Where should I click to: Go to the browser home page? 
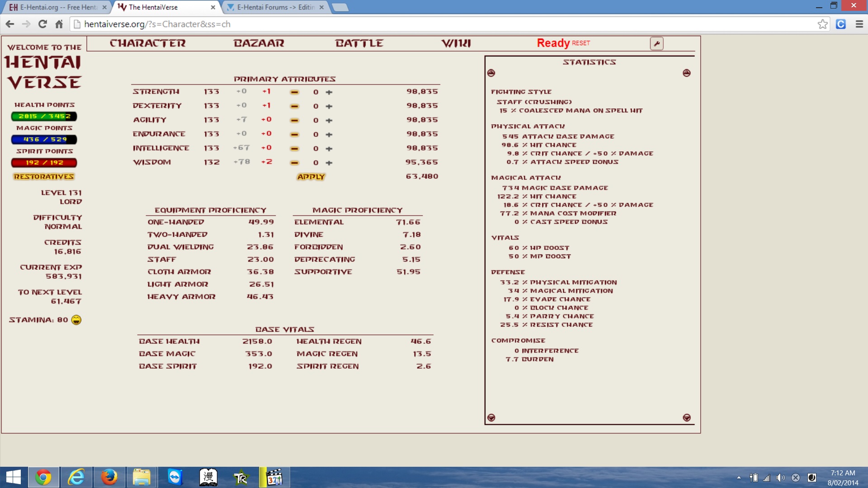59,24
